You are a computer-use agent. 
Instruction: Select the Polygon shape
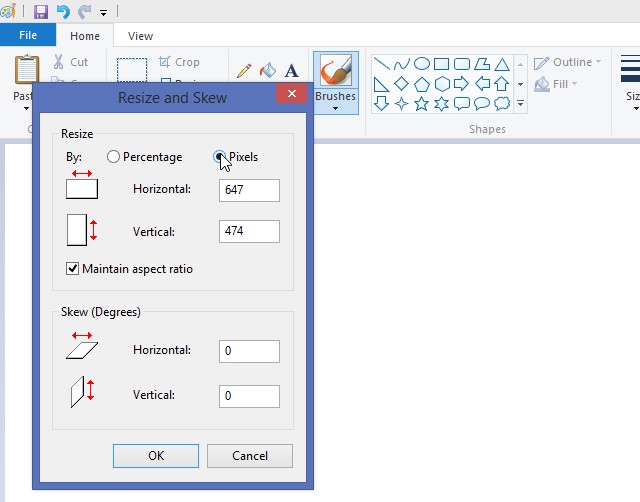coord(482,64)
